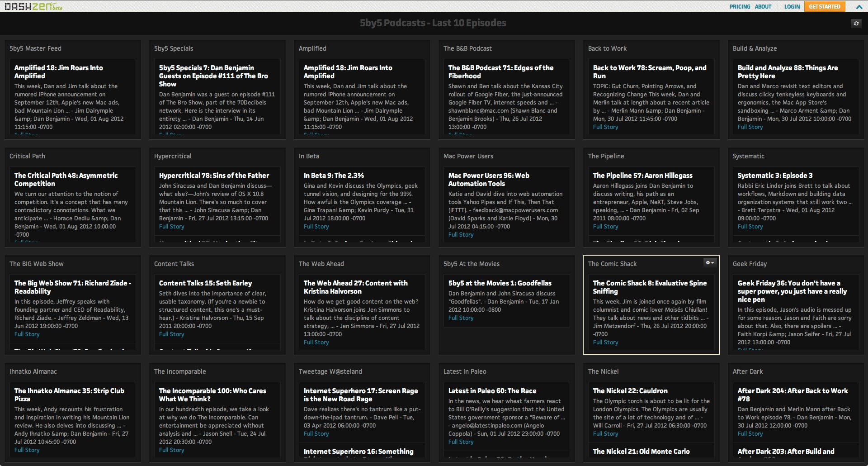This screenshot has width=868, height=466.
Task: Open Full Story for The Incomparable 100
Action: click(171, 450)
